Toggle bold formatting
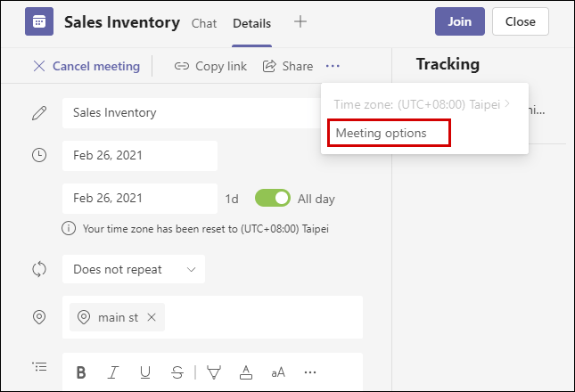 [x=80, y=372]
